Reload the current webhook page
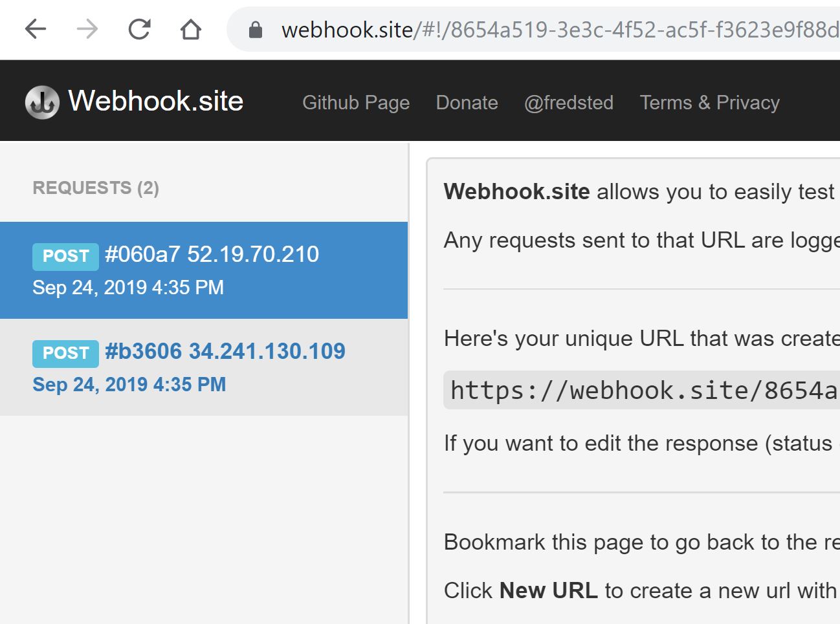The image size is (840, 624). [x=138, y=29]
